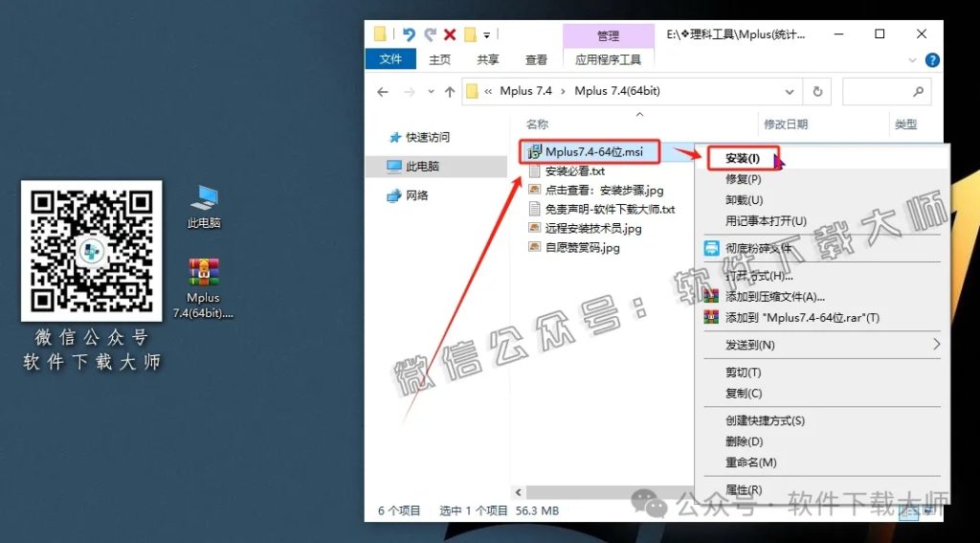The width and height of the screenshot is (980, 543).
Task: Click in the search box field
Action: click(886, 92)
